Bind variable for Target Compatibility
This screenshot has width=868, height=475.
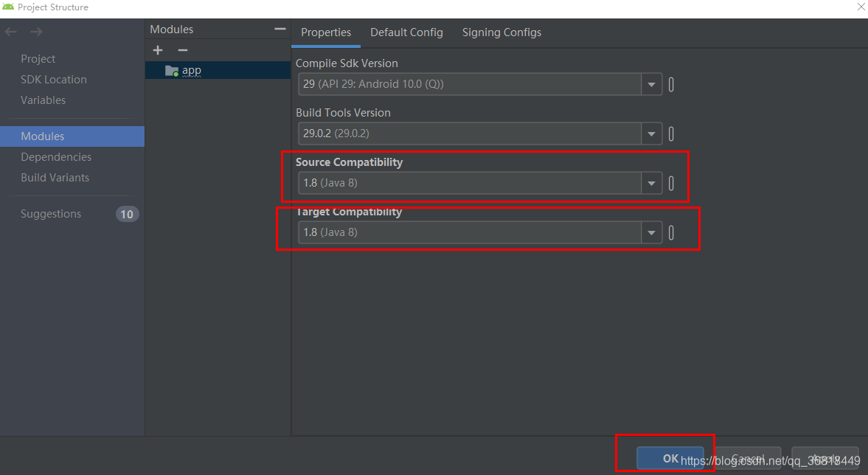tap(671, 232)
